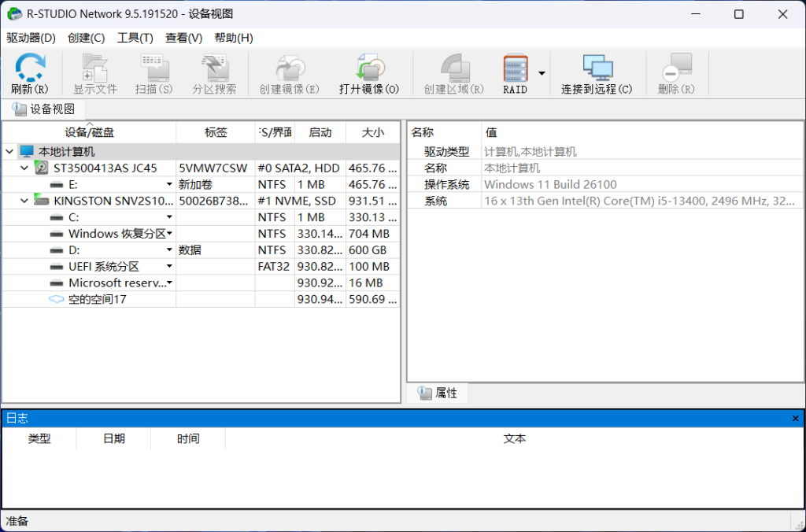Open the dropdown arrow next to drive D:
The height and width of the screenshot is (532, 806).
(x=170, y=249)
